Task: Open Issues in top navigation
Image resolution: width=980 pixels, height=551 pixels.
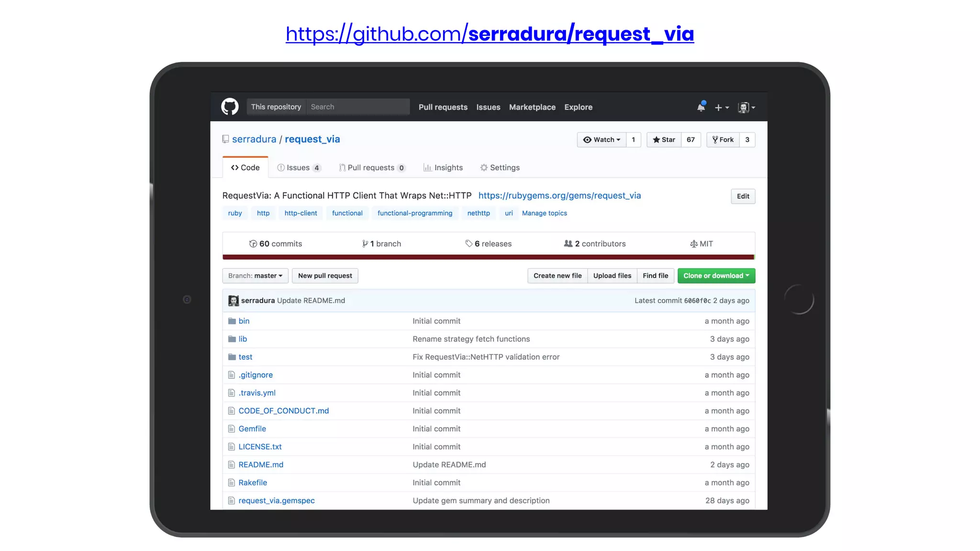Action: point(488,107)
